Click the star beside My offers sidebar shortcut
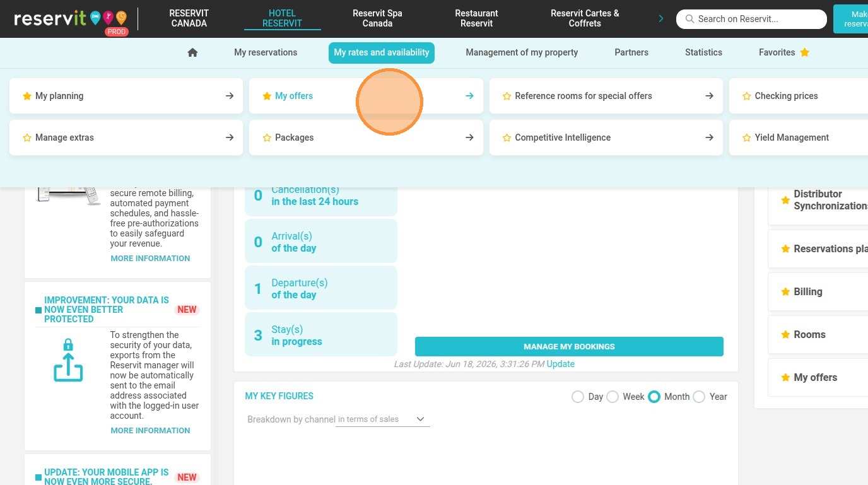This screenshot has width=868, height=485. click(x=785, y=377)
